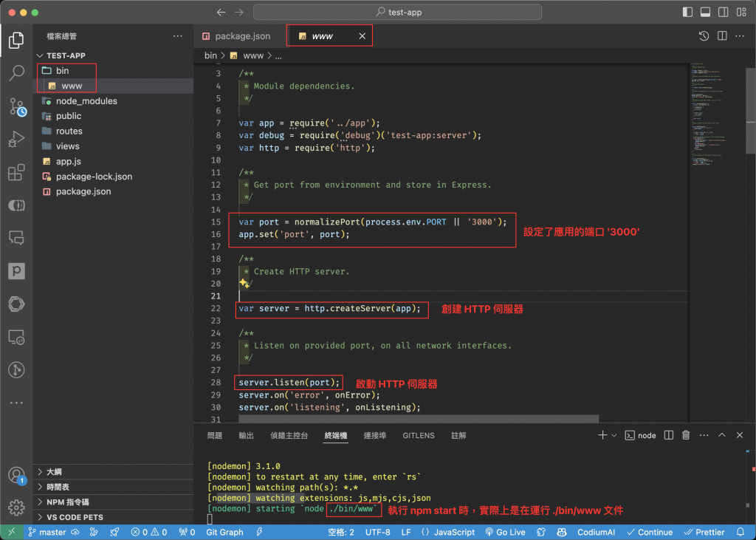Open the timeline history icon in editor toolbar
This screenshot has height=540, width=756.
(x=704, y=35)
